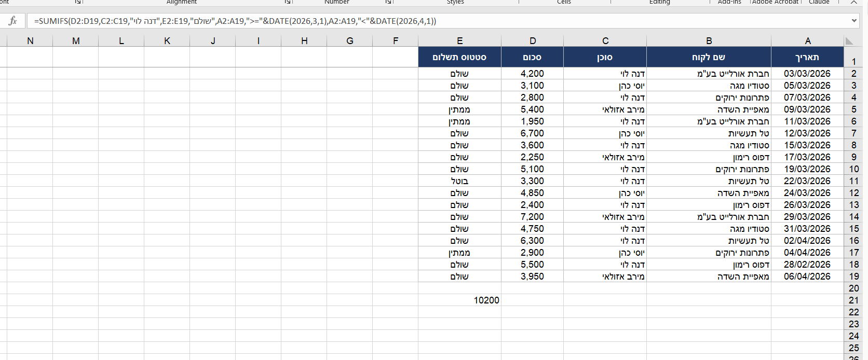Select customer cell מאפיית השדה in row 12
This screenshot has height=360, width=868.
709,193
